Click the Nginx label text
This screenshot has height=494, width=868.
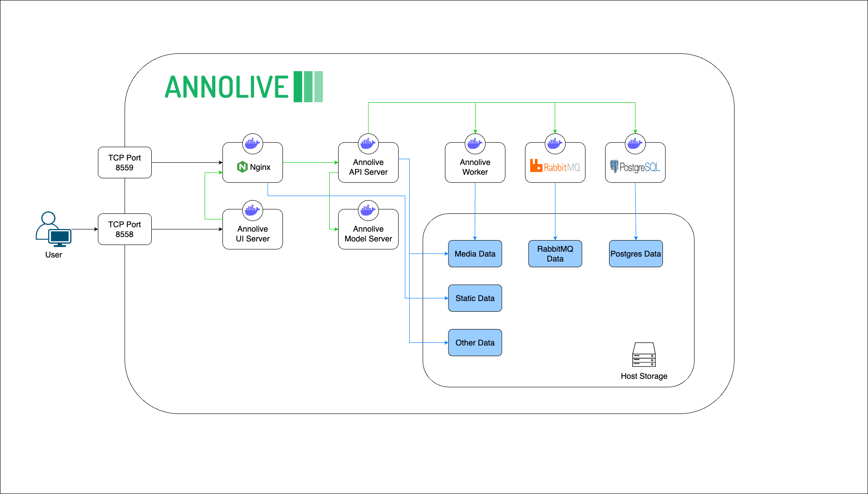[x=260, y=167]
